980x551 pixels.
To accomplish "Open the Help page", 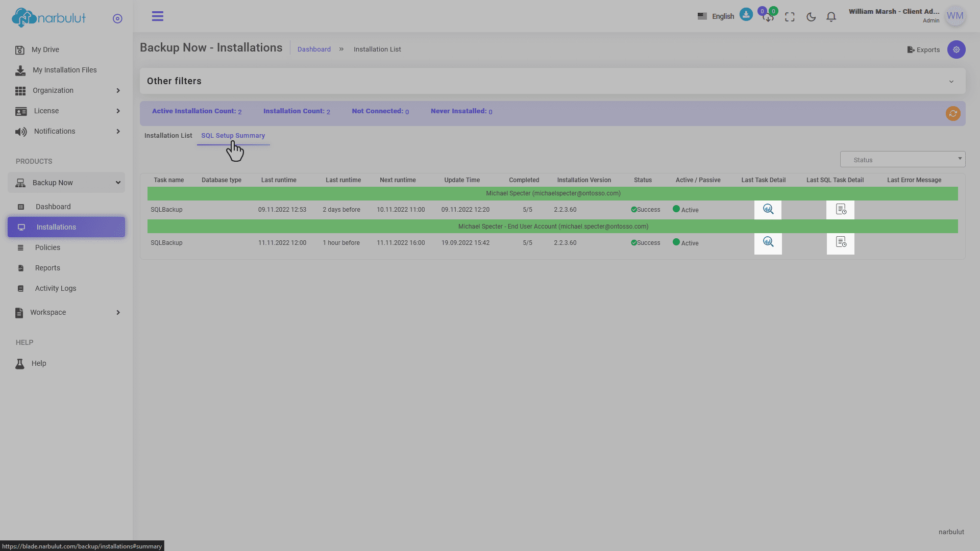I will 39,363.
